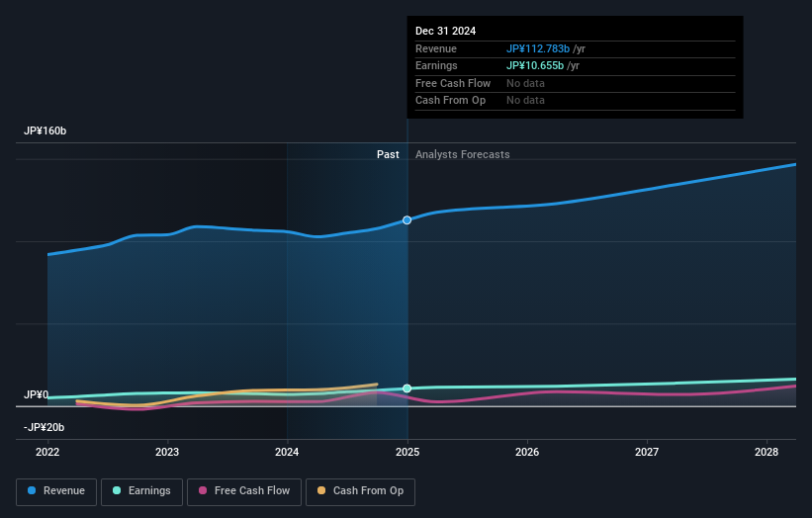812x518 pixels.
Task: Click the tooltip Free Cash Flow row label
Action: (453, 83)
